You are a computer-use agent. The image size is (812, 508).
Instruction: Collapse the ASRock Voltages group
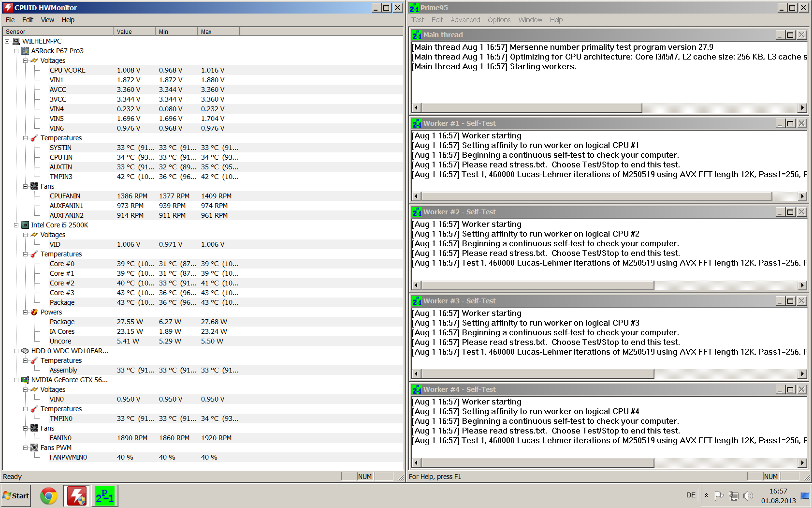tap(25, 60)
